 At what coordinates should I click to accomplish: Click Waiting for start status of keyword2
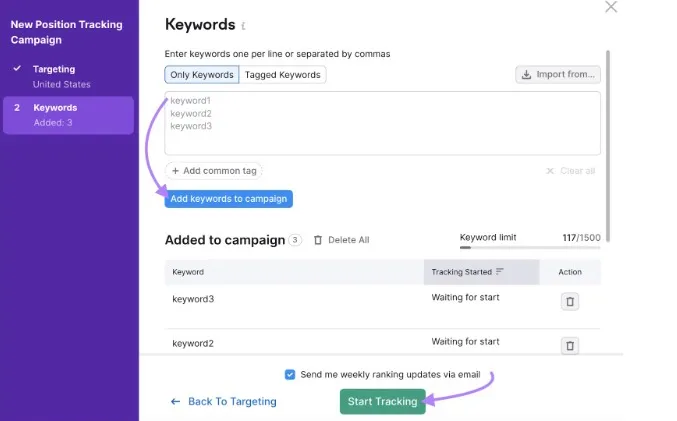(x=465, y=342)
